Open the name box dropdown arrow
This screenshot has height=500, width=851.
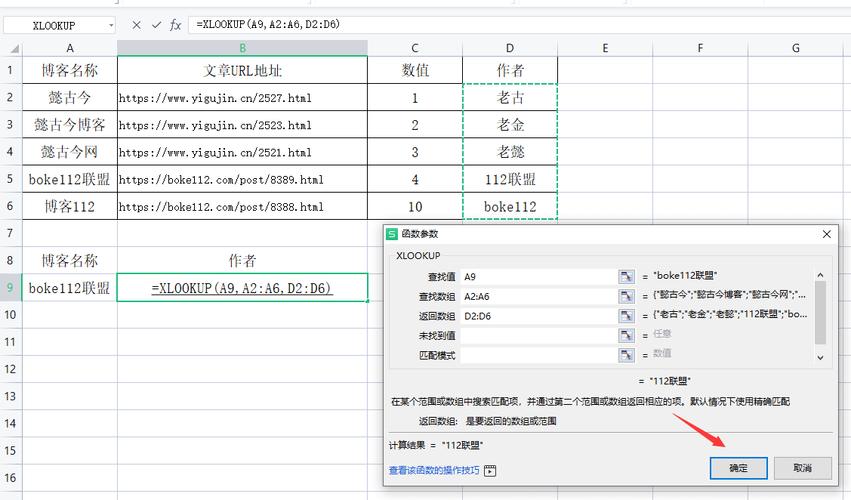[x=111, y=25]
